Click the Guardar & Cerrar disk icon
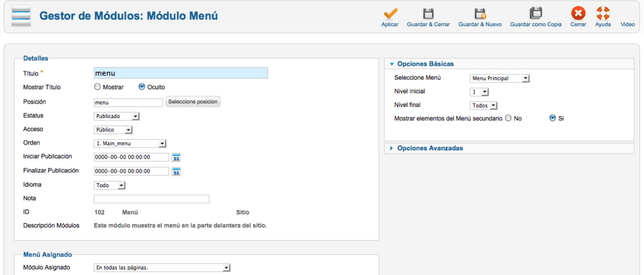644x275 pixels. 429,13
